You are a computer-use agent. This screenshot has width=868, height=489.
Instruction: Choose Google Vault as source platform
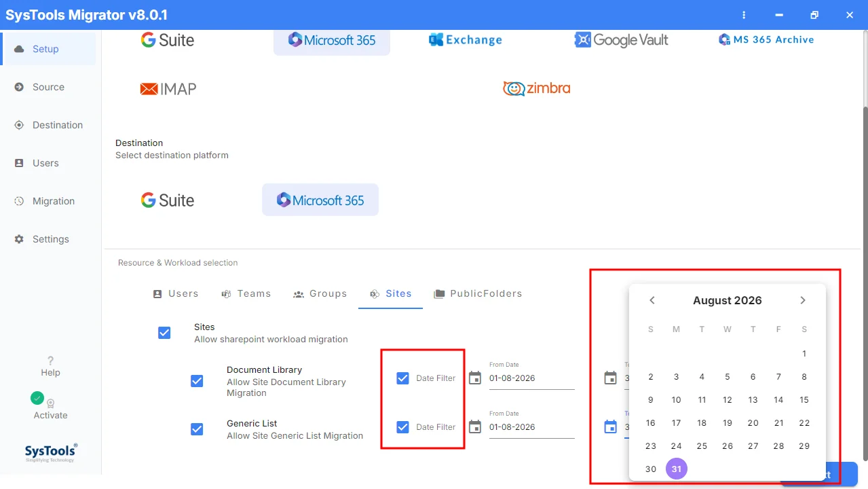tap(621, 40)
